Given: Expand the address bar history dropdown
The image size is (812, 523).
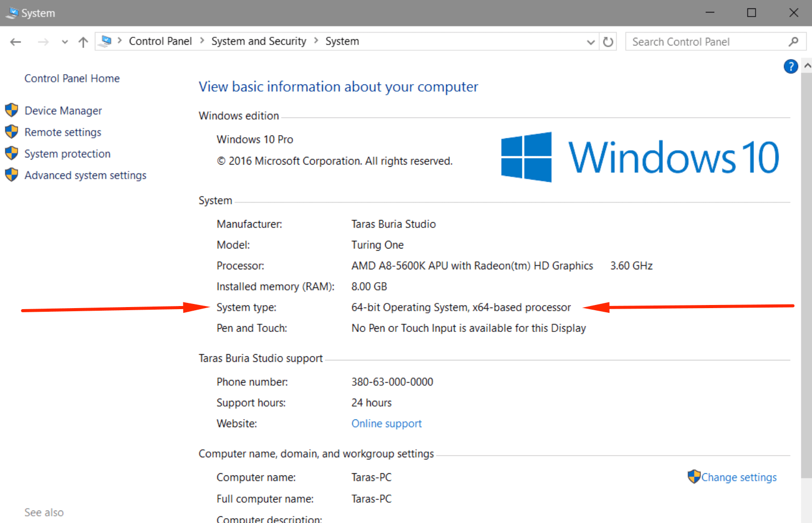Looking at the screenshot, I should 590,42.
